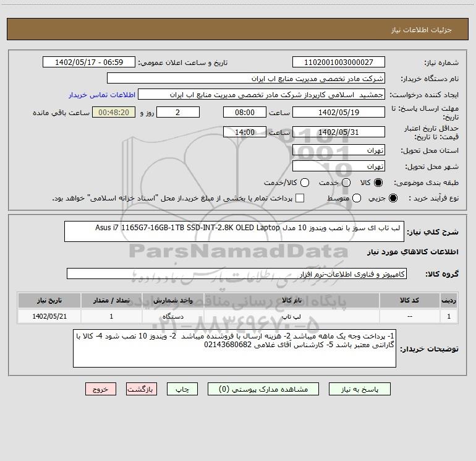Click the delivery city field تهران
Viewport: 476px width, 461px height.
point(339,166)
